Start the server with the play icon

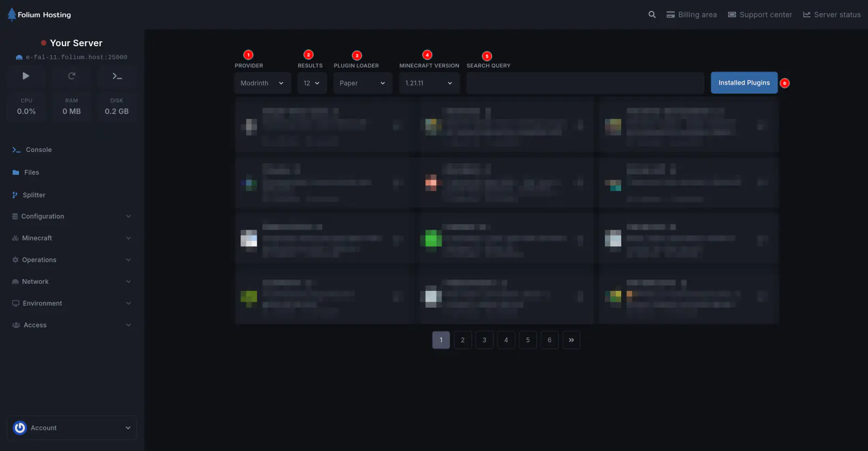[x=26, y=76]
